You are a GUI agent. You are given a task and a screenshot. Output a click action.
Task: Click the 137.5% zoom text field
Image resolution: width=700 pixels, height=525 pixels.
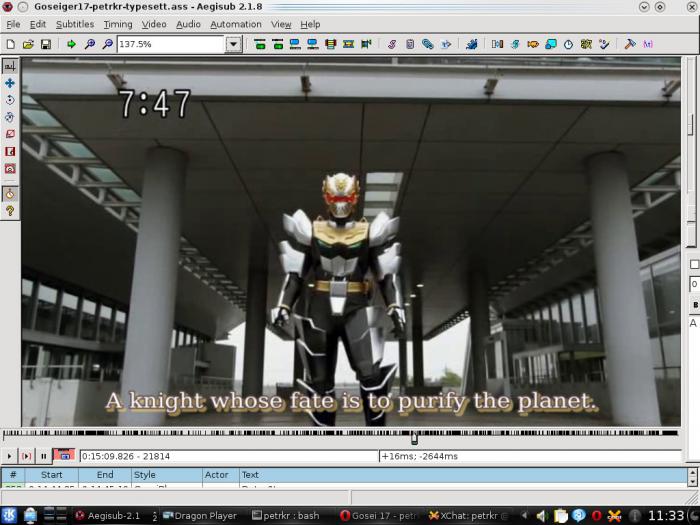(x=170, y=44)
